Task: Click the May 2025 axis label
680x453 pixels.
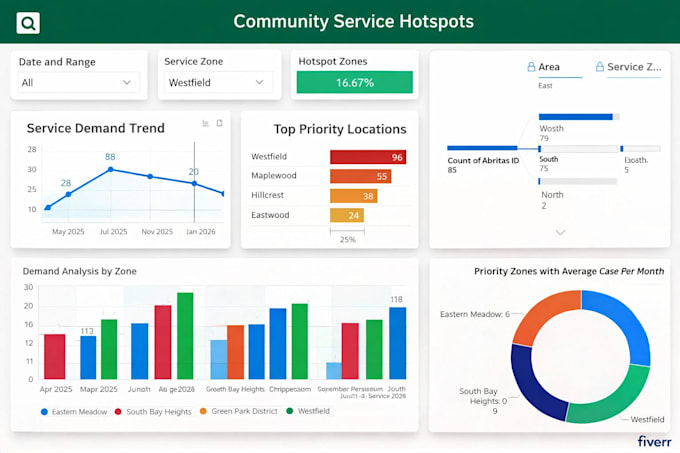Action: point(68,231)
